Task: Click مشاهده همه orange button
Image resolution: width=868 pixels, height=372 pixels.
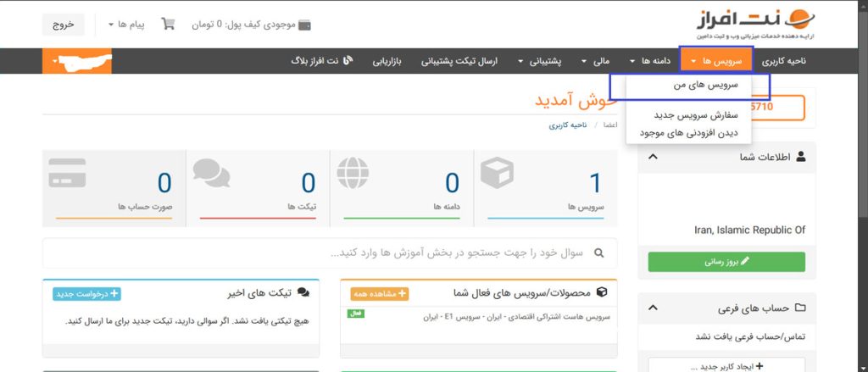Action: [379, 293]
